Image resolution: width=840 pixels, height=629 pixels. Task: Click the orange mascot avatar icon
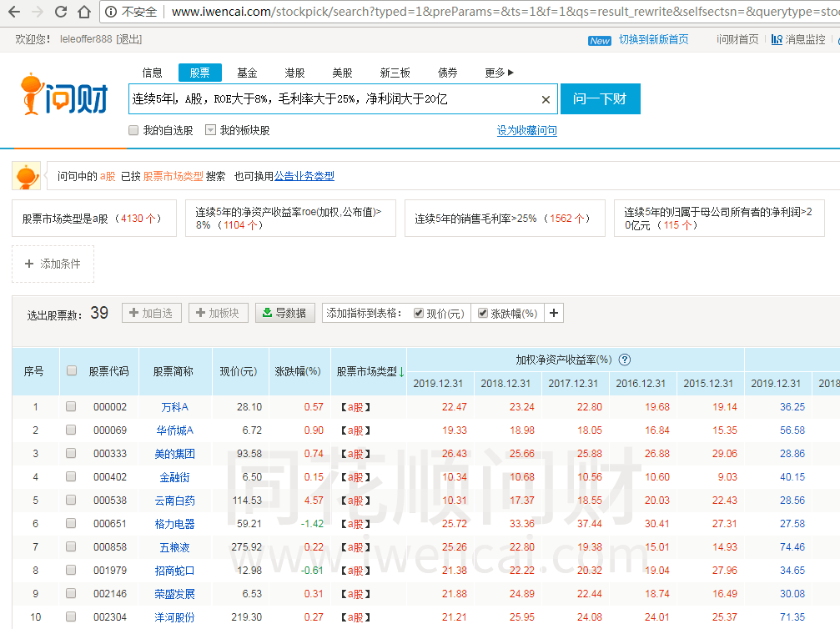[x=26, y=176]
